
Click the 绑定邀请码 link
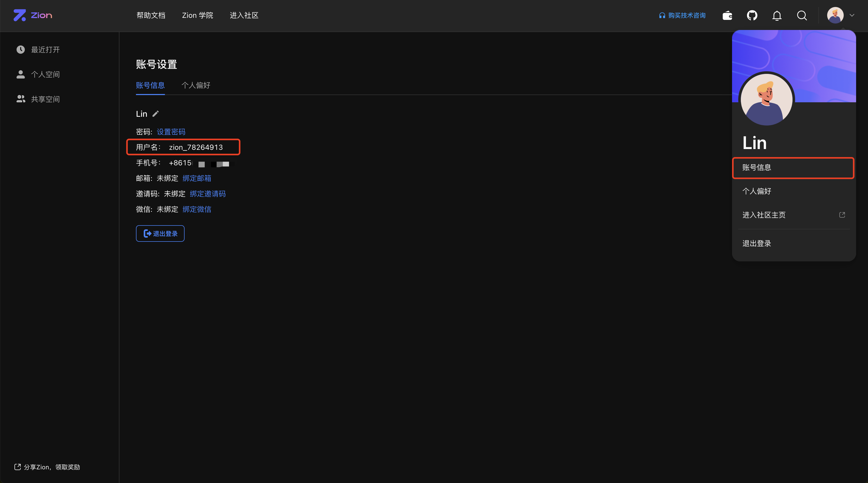tap(208, 194)
